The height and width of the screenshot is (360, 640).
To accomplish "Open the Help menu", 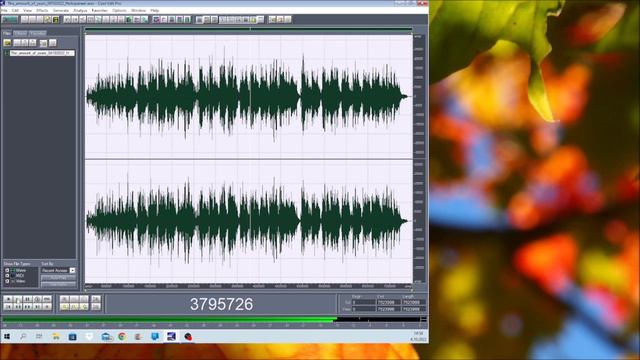I will pyautogui.click(x=155, y=10).
